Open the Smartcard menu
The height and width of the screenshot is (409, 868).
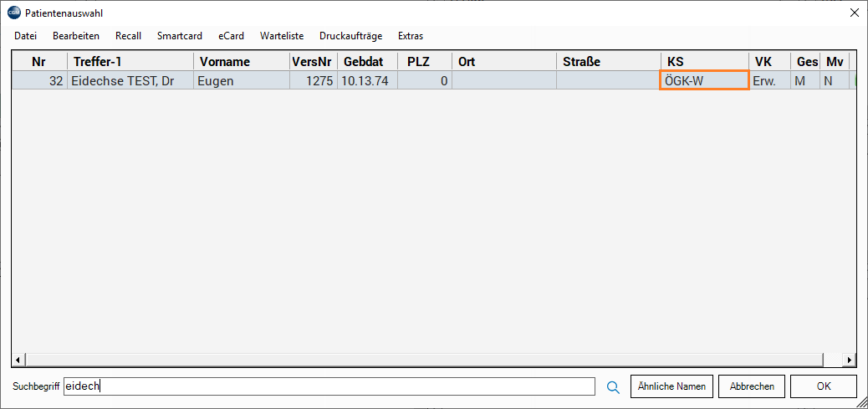[180, 36]
